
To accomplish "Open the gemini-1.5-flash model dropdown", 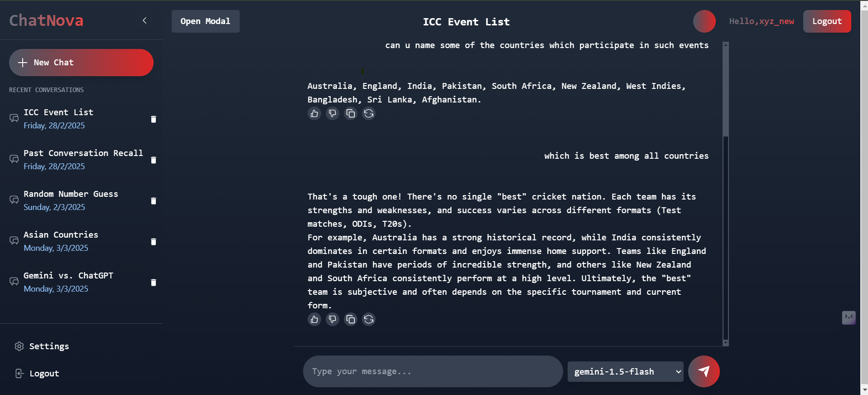I will click(x=625, y=372).
